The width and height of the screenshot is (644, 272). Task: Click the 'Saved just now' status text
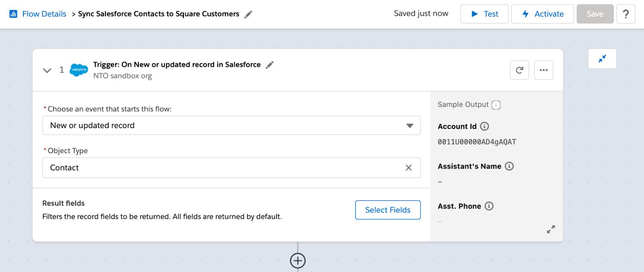(421, 13)
